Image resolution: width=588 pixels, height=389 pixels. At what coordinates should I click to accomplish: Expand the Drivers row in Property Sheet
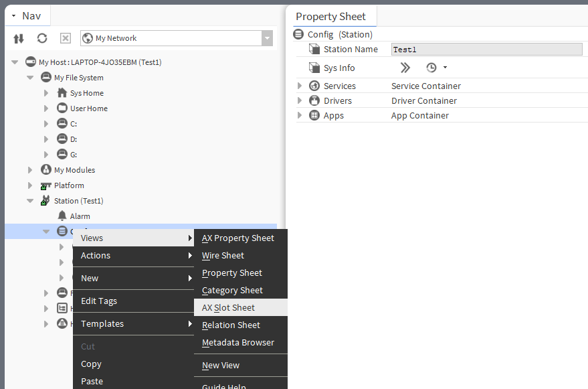[x=300, y=100]
